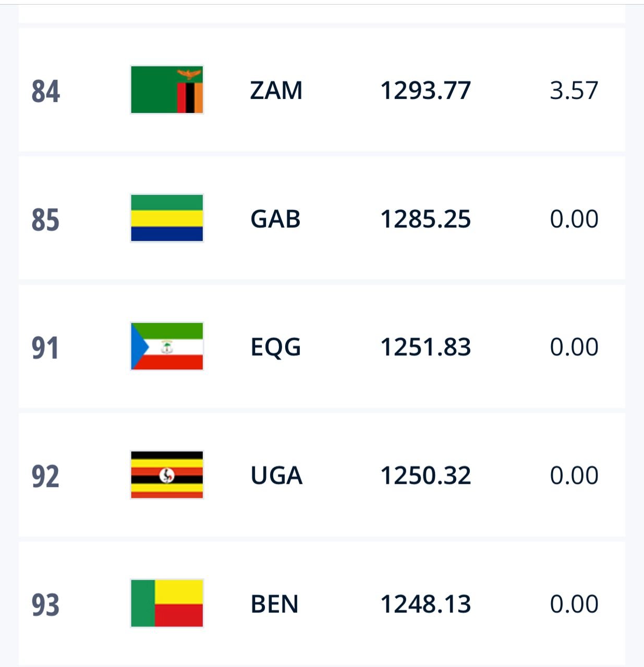This screenshot has height=667, width=644.
Task: Click the Equatorial Guinea flag icon
Action: click(167, 347)
